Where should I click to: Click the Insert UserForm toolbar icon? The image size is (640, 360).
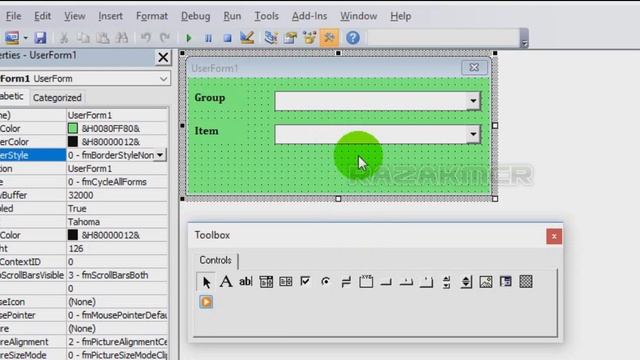pyautogui.click(x=11, y=38)
